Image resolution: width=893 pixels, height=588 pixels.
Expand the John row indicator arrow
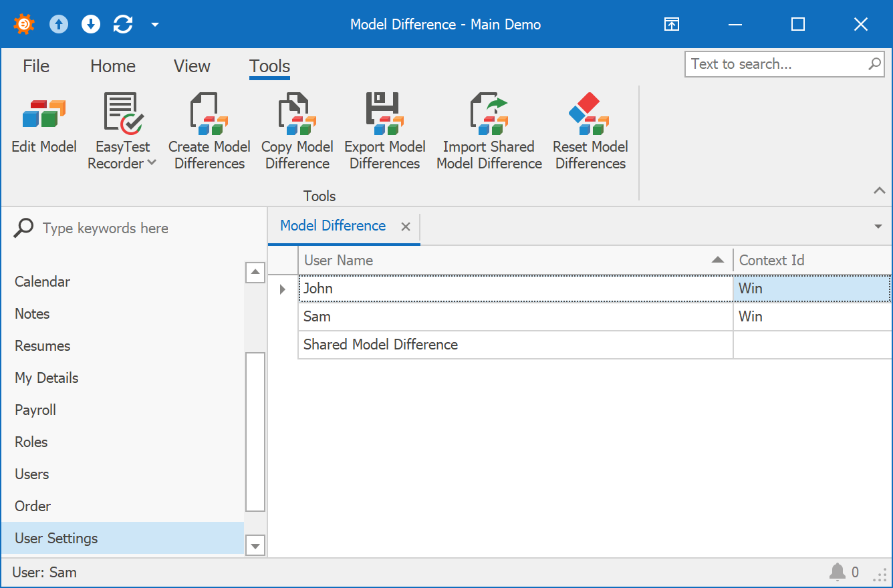click(x=282, y=289)
